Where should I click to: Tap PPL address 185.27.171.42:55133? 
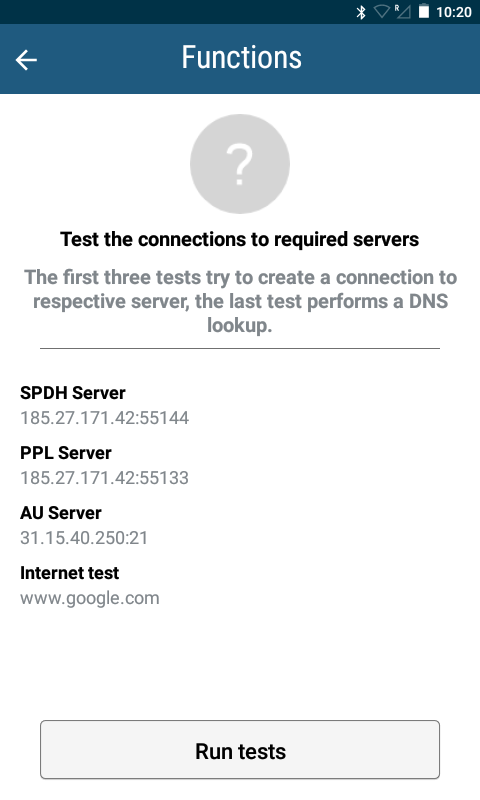tap(105, 478)
